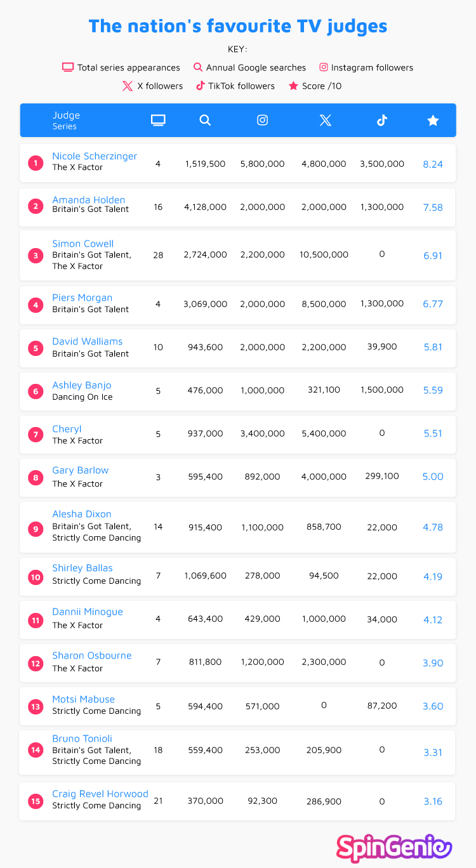The height and width of the screenshot is (868, 476).
Task: Click Amanda Holden's score 7.58
Action: point(433,207)
